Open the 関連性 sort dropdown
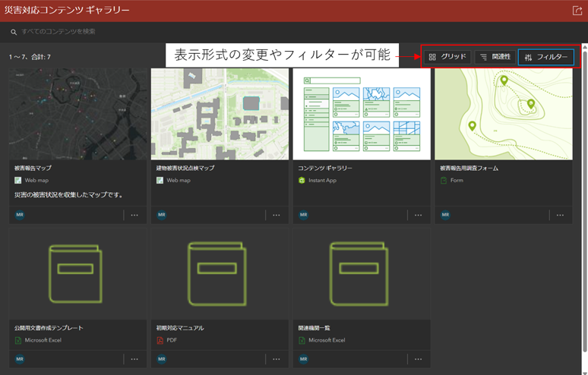The width and height of the screenshot is (588, 375). [x=495, y=57]
